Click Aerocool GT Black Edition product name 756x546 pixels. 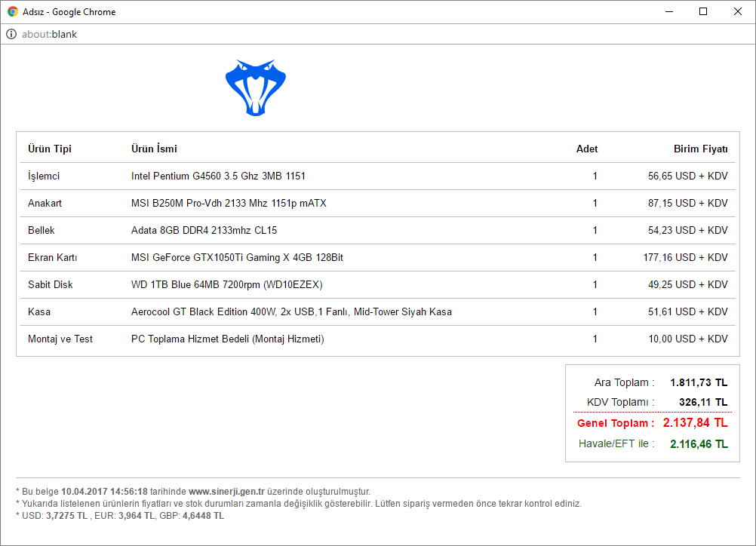[291, 311]
